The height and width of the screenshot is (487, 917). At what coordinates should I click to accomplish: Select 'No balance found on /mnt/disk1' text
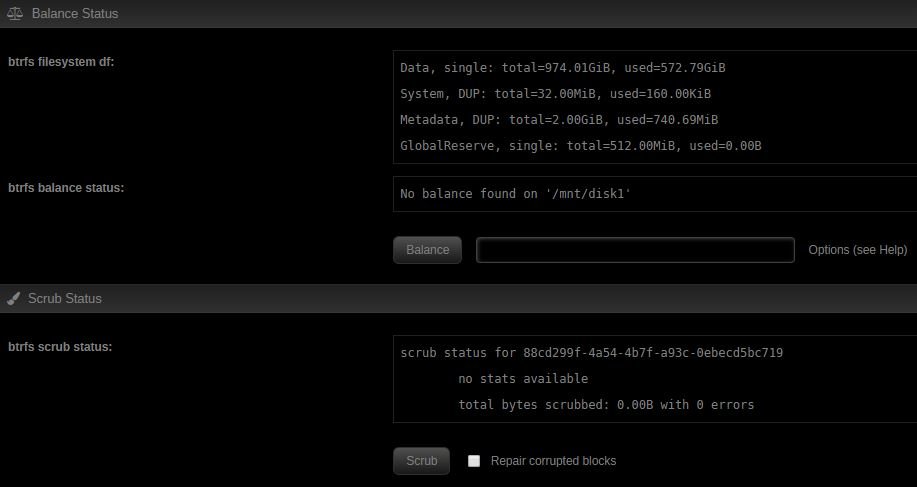(516, 194)
